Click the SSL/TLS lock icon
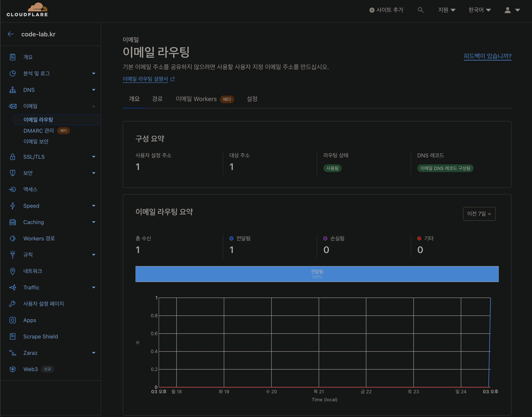This screenshot has width=532, height=417. (x=13, y=157)
